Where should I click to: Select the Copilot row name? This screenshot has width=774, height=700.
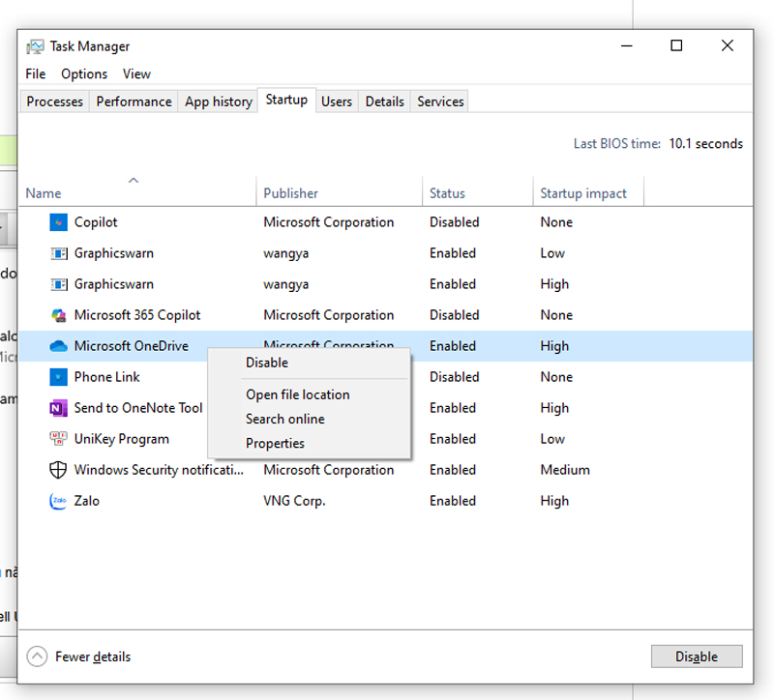pyautogui.click(x=96, y=222)
